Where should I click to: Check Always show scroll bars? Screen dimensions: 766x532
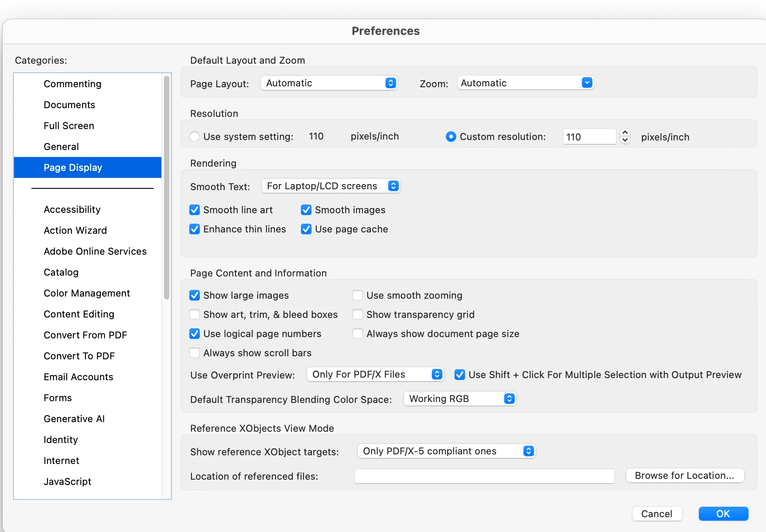[195, 353]
